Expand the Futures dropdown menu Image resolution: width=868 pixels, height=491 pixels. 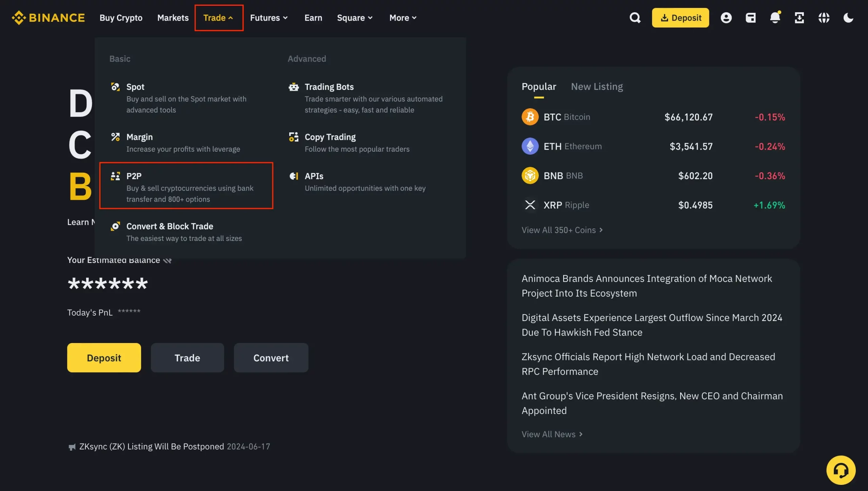coord(268,17)
